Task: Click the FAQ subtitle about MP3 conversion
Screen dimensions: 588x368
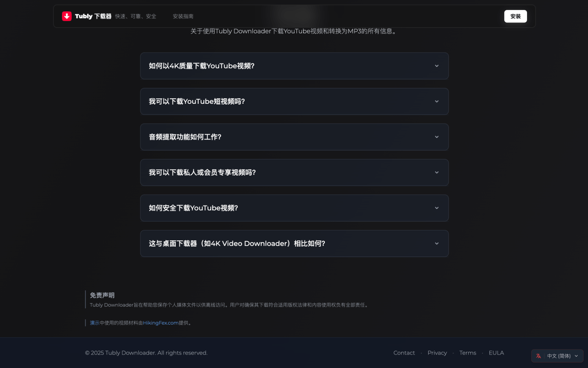Action: [294, 31]
